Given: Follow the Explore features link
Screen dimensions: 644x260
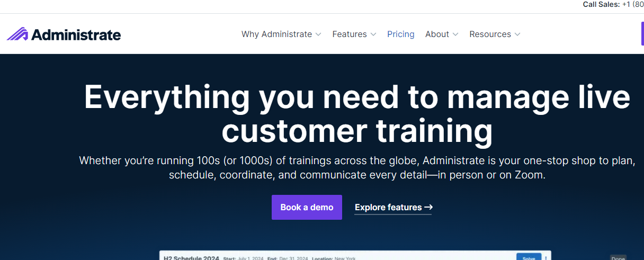Looking at the screenshot, I should tap(393, 207).
